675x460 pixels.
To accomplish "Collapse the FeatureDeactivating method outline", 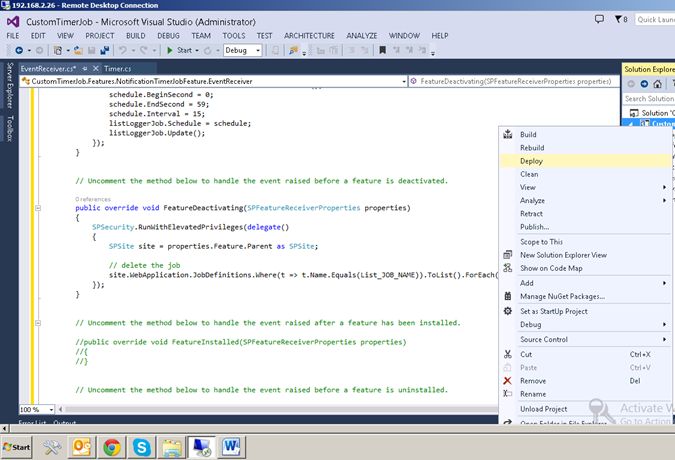I will 38,208.
